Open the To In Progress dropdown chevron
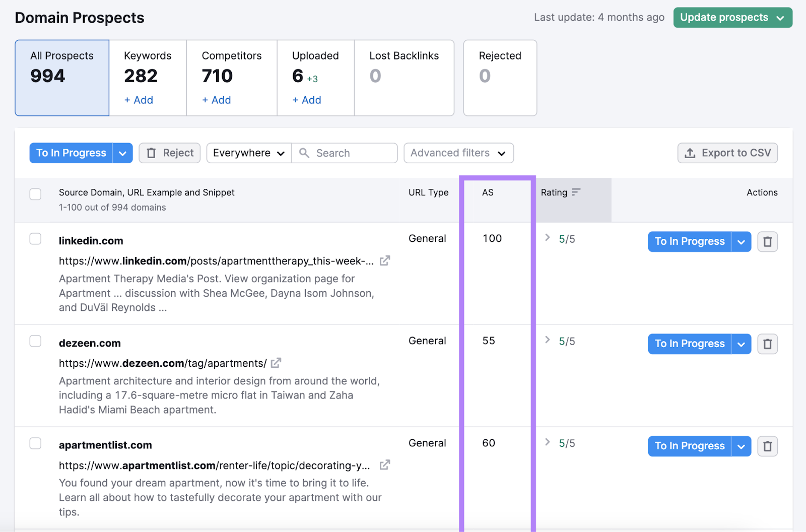806x532 pixels. click(x=122, y=153)
